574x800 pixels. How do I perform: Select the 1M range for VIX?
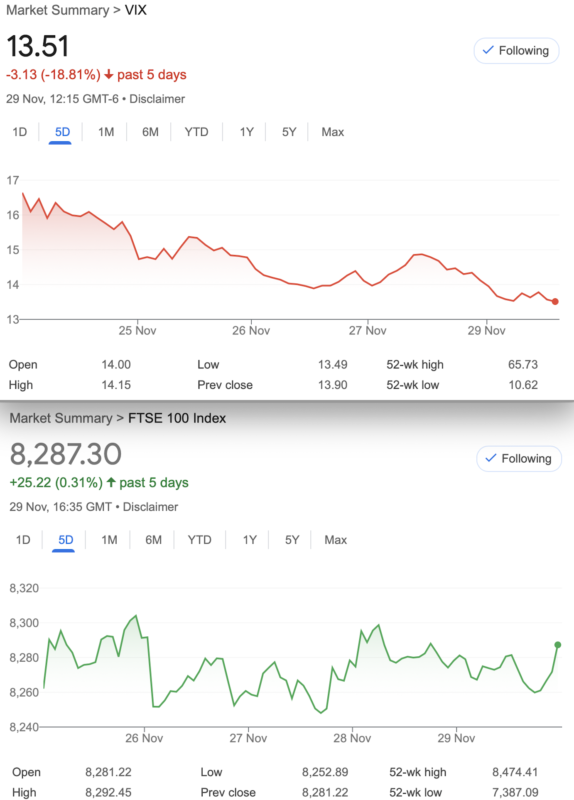(x=106, y=132)
